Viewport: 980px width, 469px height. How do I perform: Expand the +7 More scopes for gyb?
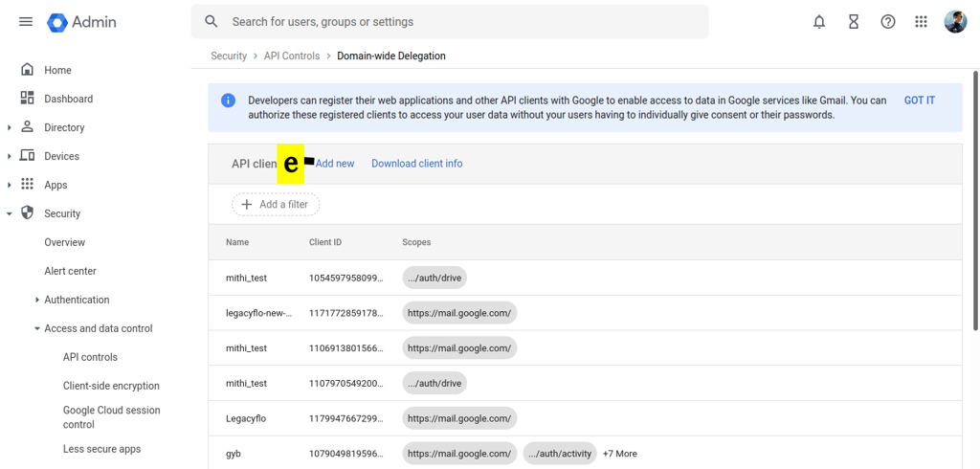pyautogui.click(x=619, y=454)
